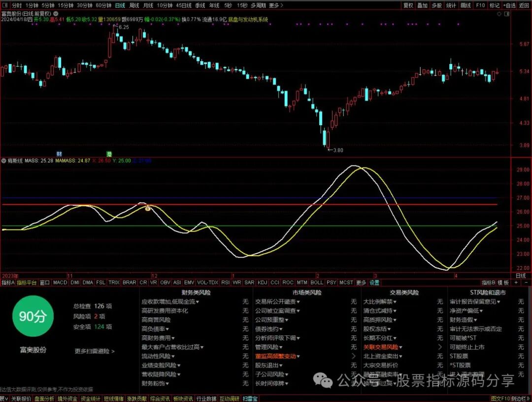This screenshot has height=402, width=532.
Task: Expand 大比例解禁 risk item
Action: click(x=380, y=301)
